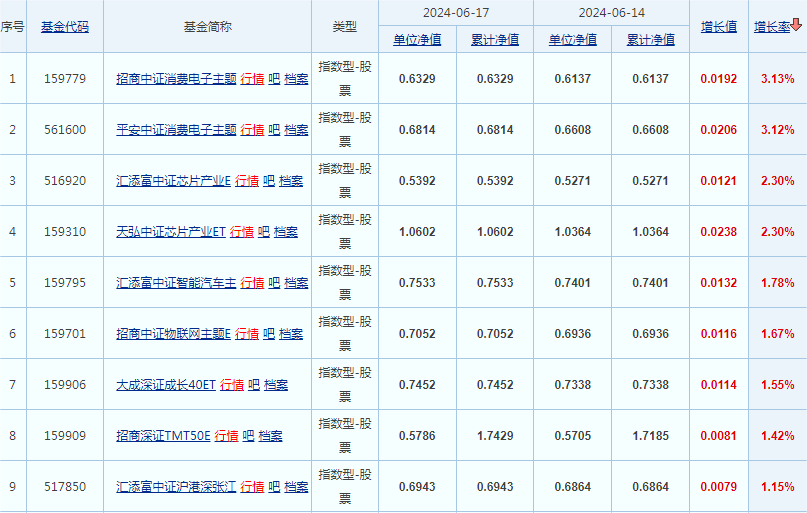Open 行情 for 汇添富中证沪港深张江
807x513 pixels.
252,486
